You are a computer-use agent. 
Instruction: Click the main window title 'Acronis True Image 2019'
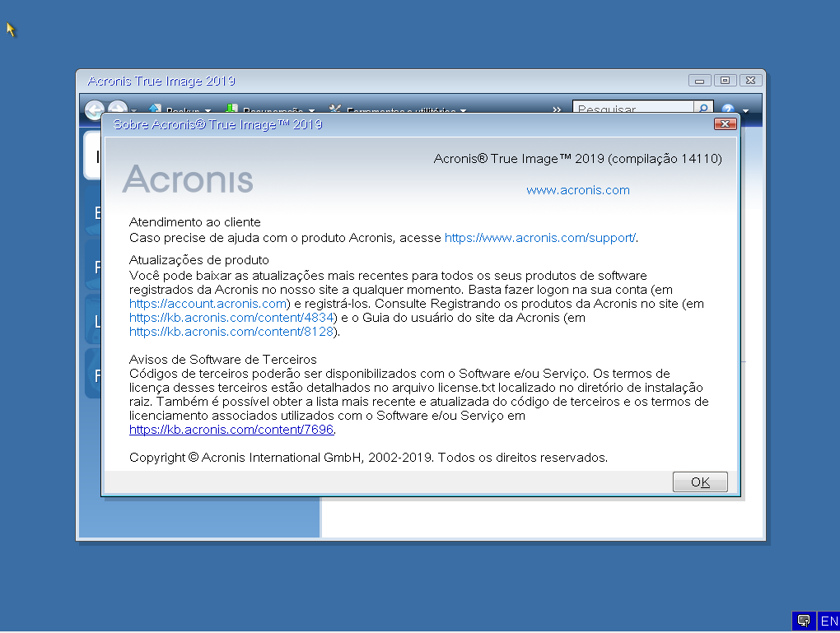tap(161, 81)
